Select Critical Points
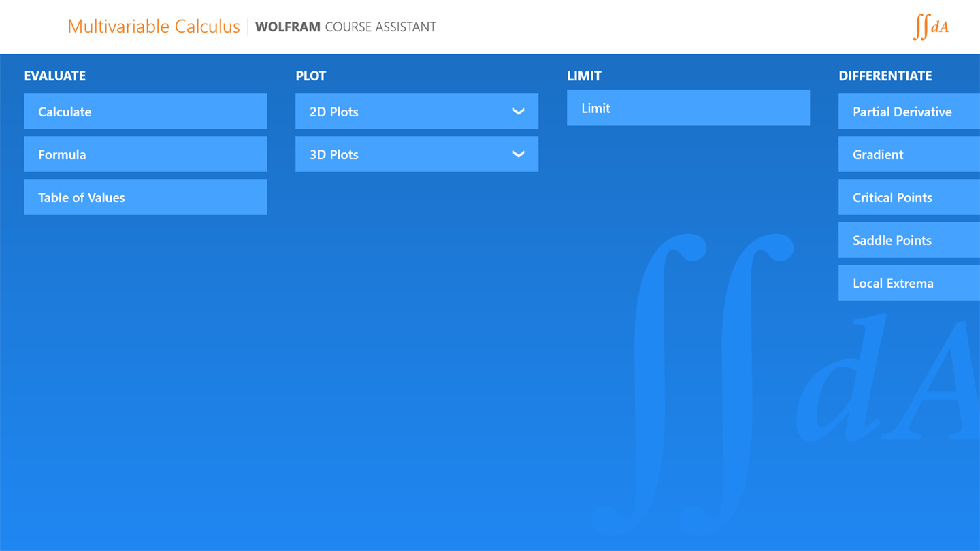 [x=909, y=197]
